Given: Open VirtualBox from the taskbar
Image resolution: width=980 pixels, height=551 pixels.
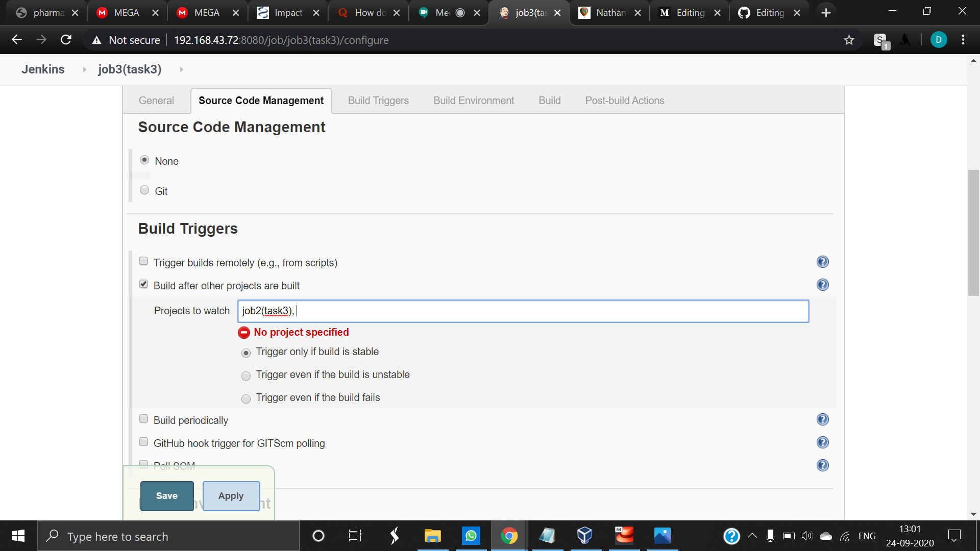Looking at the screenshot, I should 585,536.
